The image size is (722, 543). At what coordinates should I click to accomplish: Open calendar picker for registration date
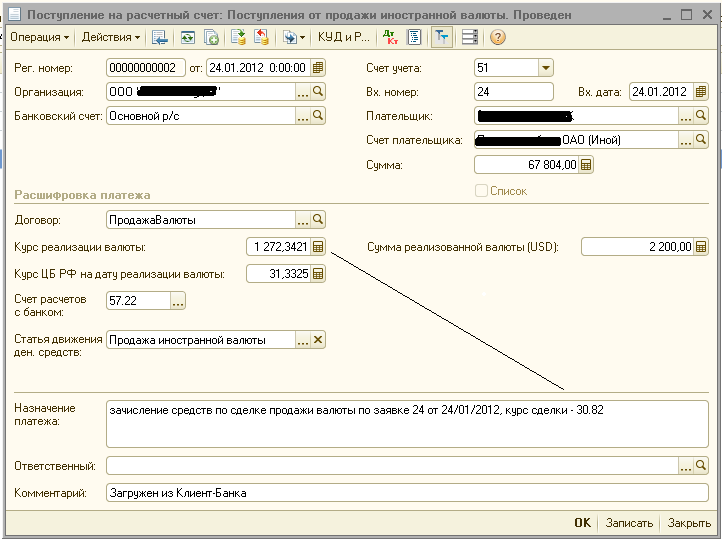[317, 68]
